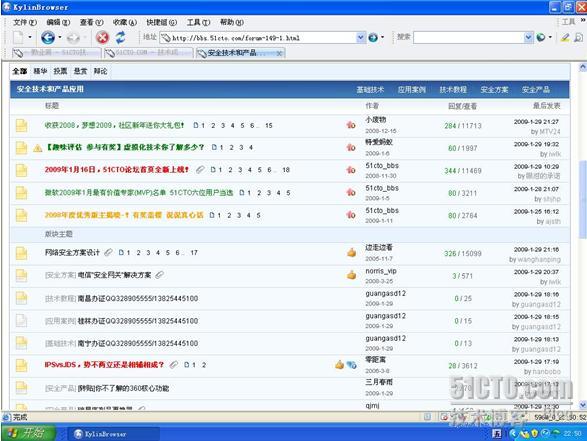Click the 22:50 clock in system tray
The width and height of the screenshot is (587, 441).
coord(573,434)
